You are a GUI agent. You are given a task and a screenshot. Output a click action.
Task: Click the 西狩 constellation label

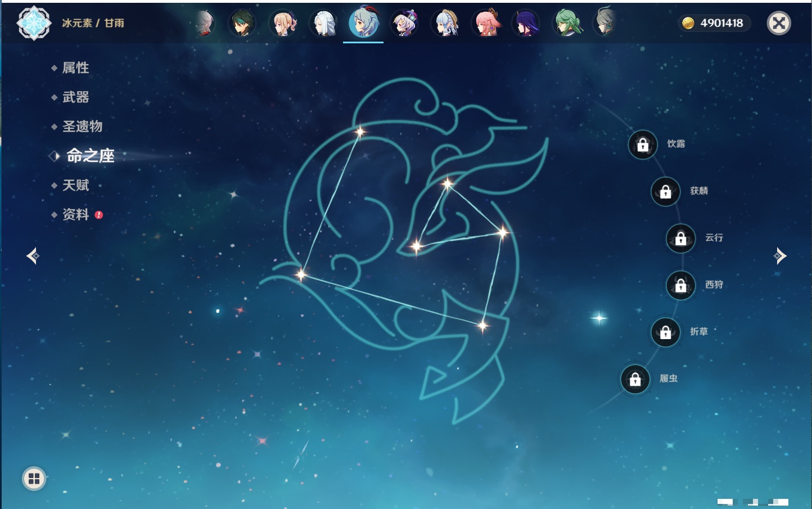coord(714,285)
